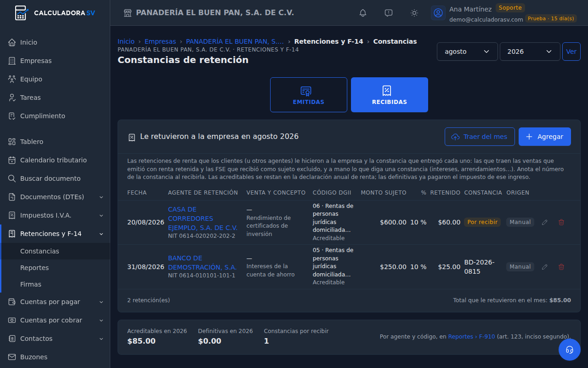Expand Cuentas por pagar menu
The height and width of the screenshot is (368, 588).
click(x=55, y=302)
